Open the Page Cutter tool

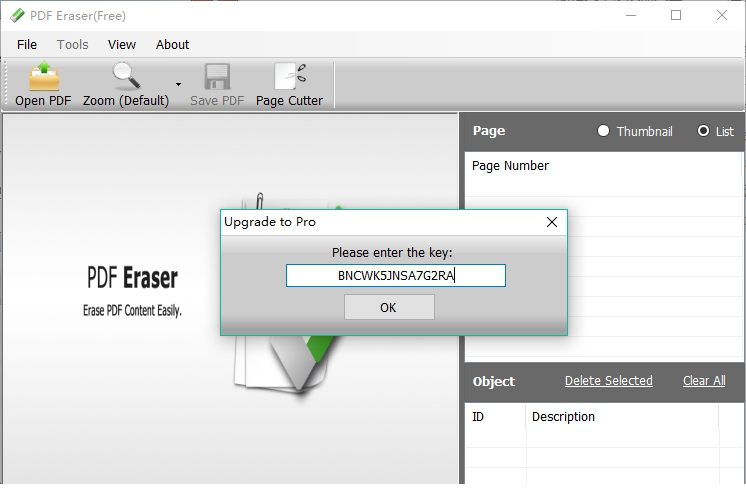click(x=289, y=85)
